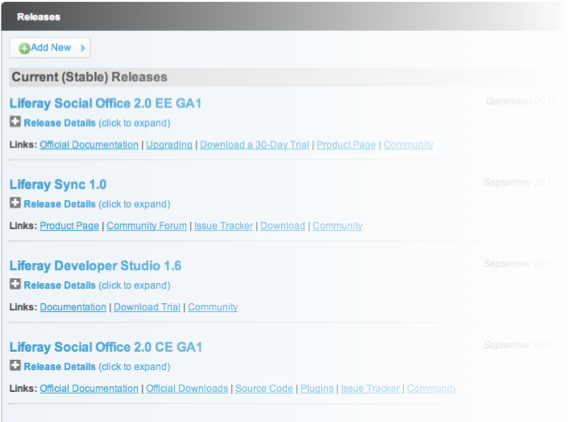This screenshot has height=422, width=568.
Task: Click the Add New button
Action: pyautogui.click(x=50, y=48)
